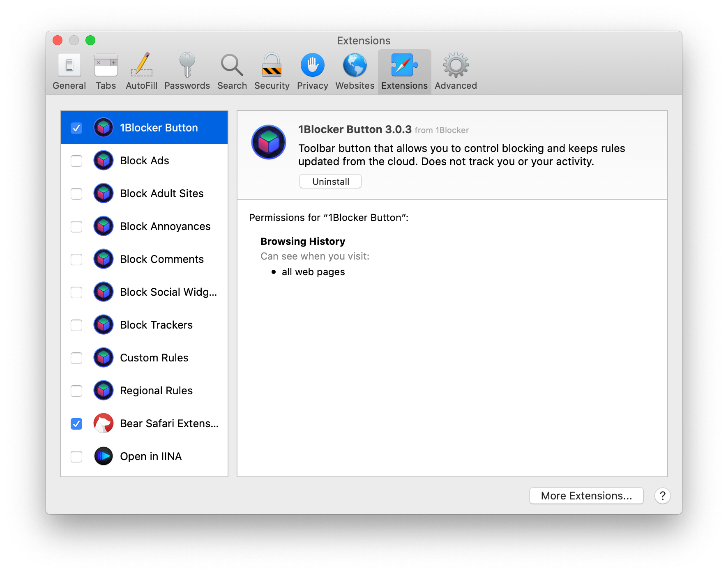Viewport: 728px width, 575px height.
Task: Click the Block Social Widgets icon
Action: tap(104, 292)
